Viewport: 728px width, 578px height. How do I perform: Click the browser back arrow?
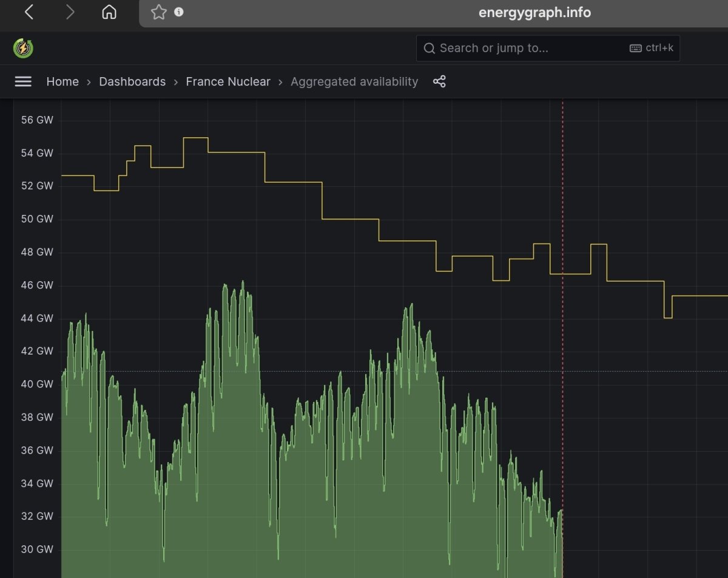pyautogui.click(x=29, y=13)
